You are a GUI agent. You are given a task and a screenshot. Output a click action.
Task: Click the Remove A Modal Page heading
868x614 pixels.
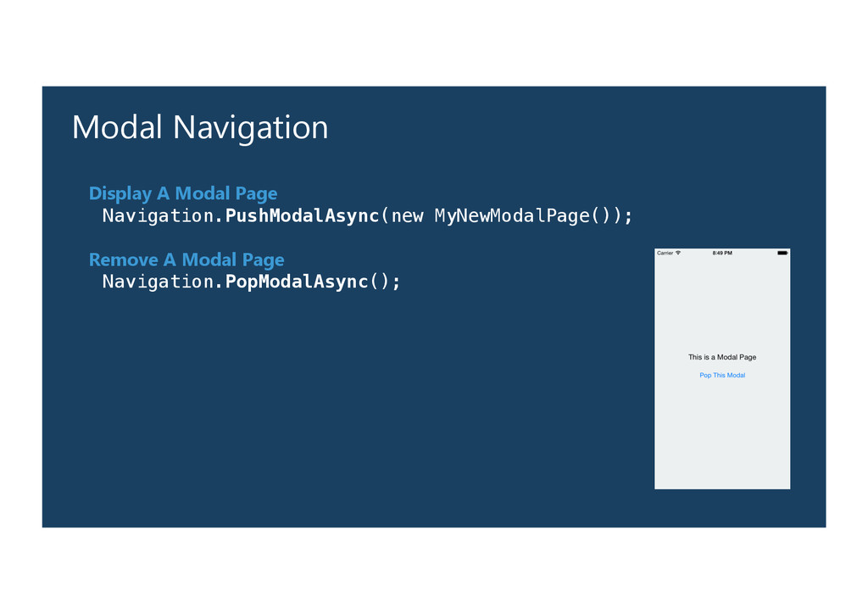[186, 260]
